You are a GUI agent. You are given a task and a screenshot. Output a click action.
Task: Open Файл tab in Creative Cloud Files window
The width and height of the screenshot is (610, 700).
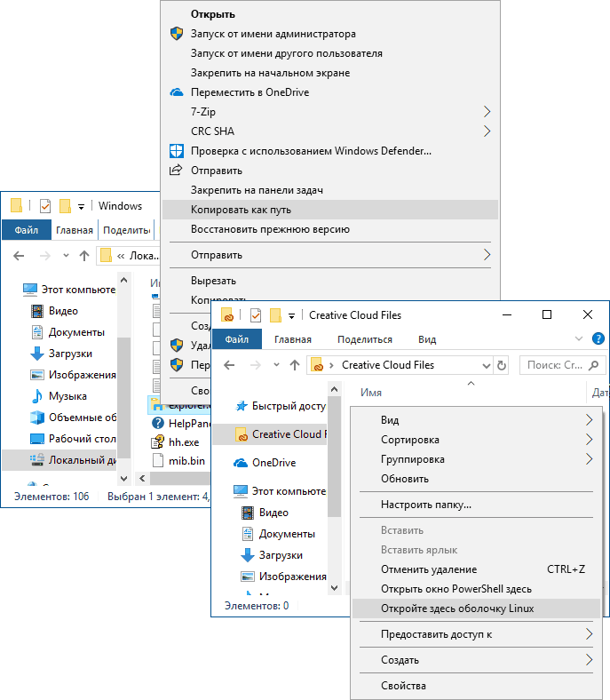pos(236,339)
